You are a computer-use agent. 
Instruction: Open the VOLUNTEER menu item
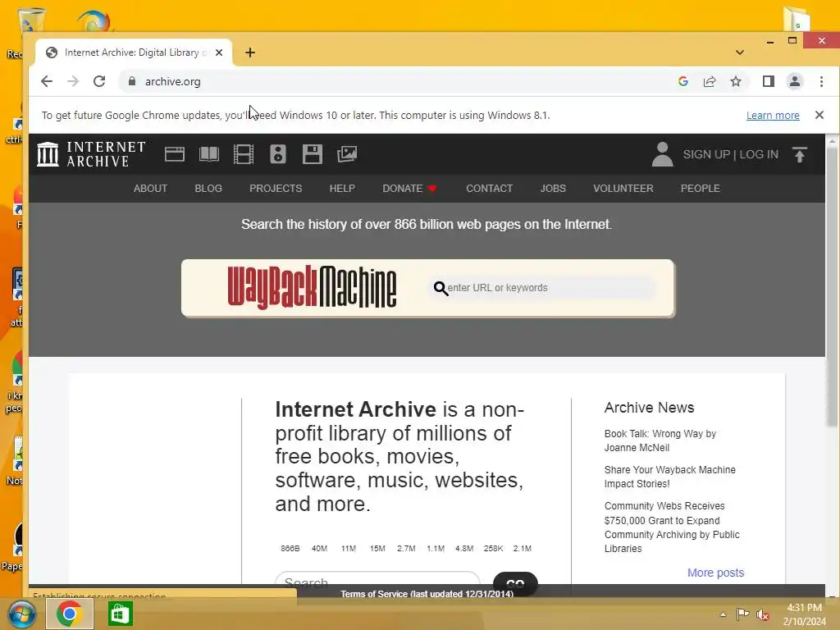[623, 189]
